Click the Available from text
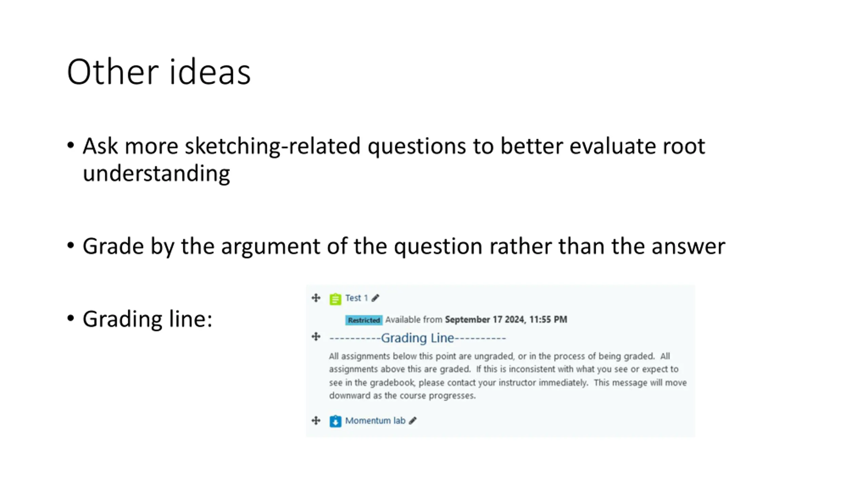This screenshot has width=868, height=488. [414, 320]
